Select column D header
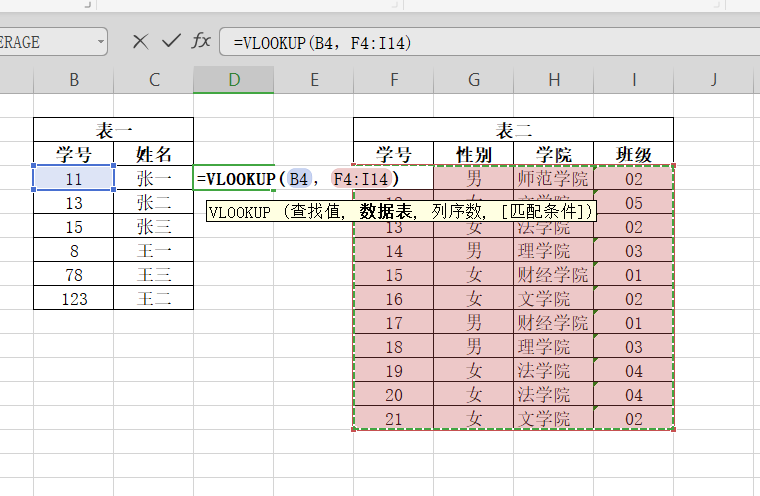Screen dimensions: 760x496 [x=234, y=80]
